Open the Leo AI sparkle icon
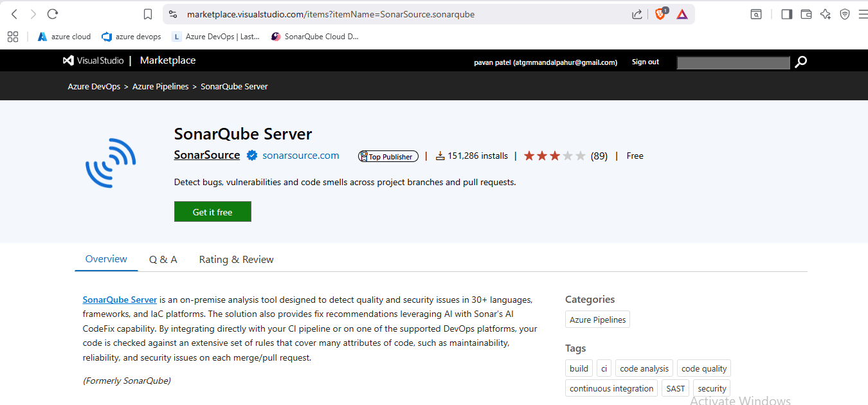This screenshot has width=868, height=405. tap(826, 14)
